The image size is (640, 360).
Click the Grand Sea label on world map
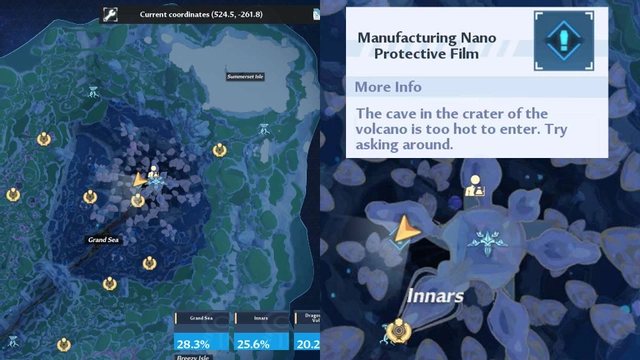[103, 240]
